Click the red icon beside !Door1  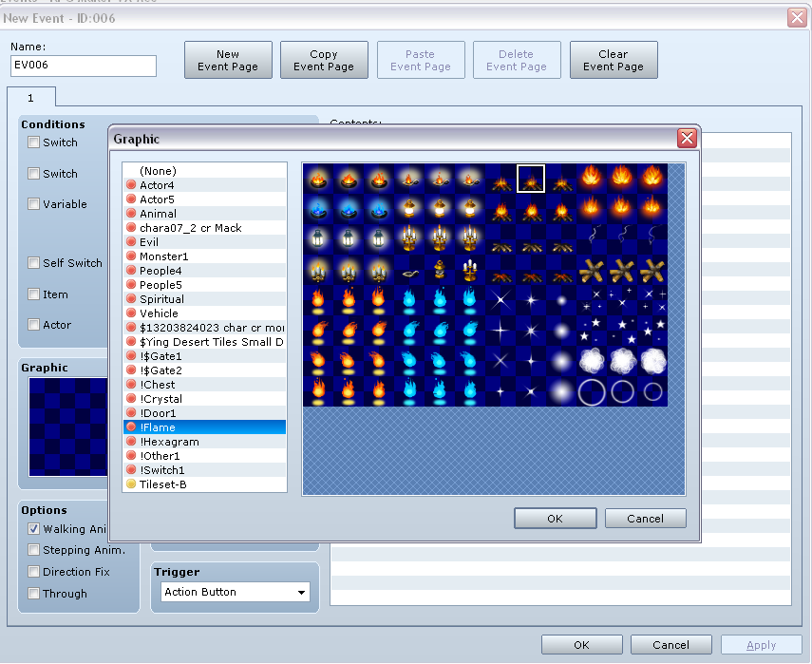pyautogui.click(x=132, y=413)
